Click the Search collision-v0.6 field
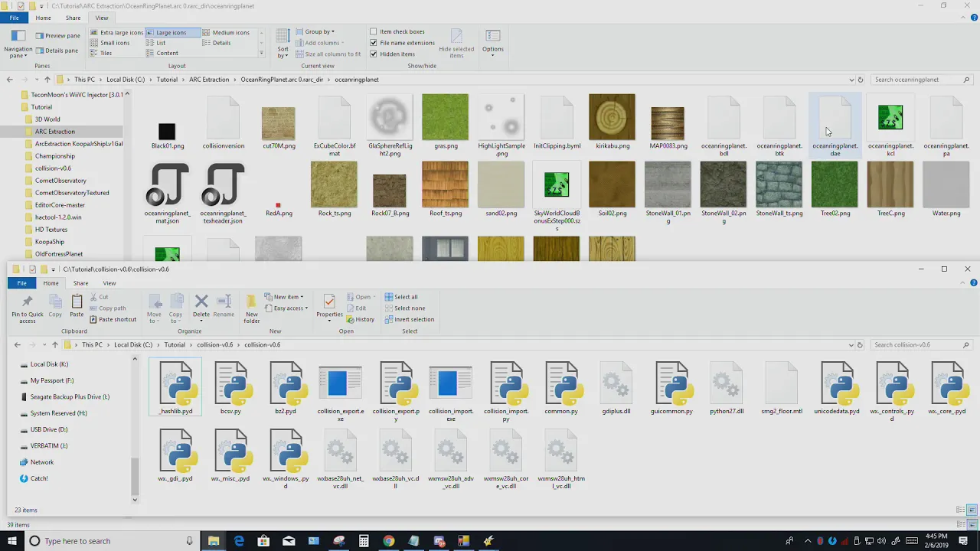The width and height of the screenshot is (980, 551). (922, 345)
